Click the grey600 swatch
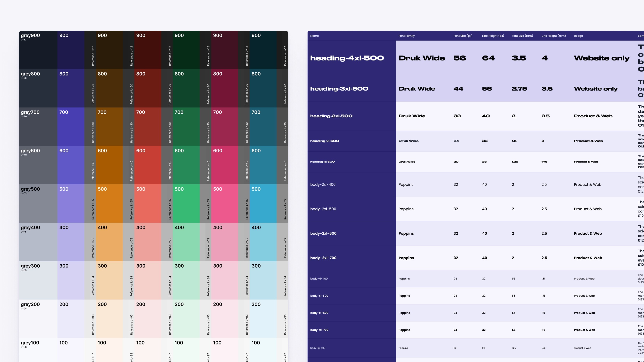 [38, 165]
